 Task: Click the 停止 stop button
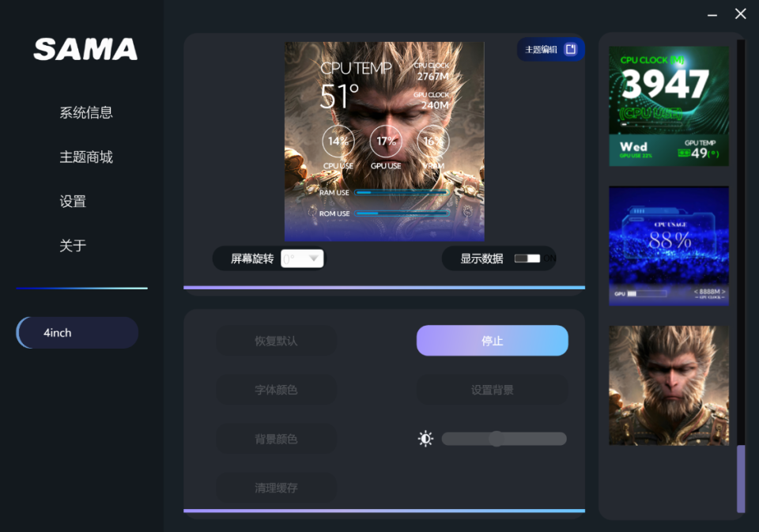[x=492, y=341]
